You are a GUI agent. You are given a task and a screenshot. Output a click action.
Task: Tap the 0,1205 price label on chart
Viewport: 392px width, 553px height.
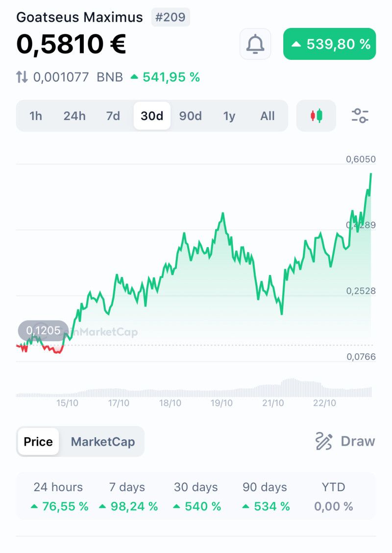point(43,330)
